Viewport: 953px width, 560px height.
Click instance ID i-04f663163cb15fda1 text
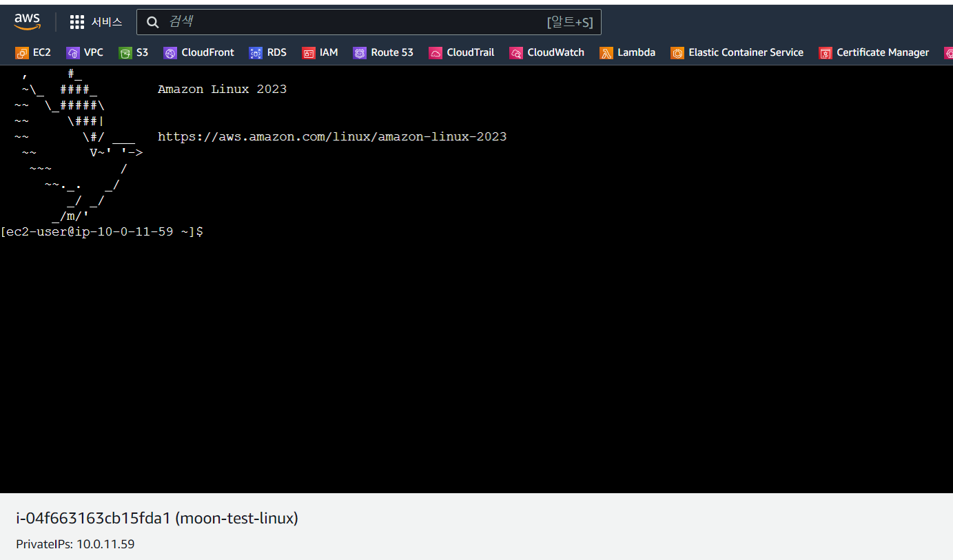93,518
